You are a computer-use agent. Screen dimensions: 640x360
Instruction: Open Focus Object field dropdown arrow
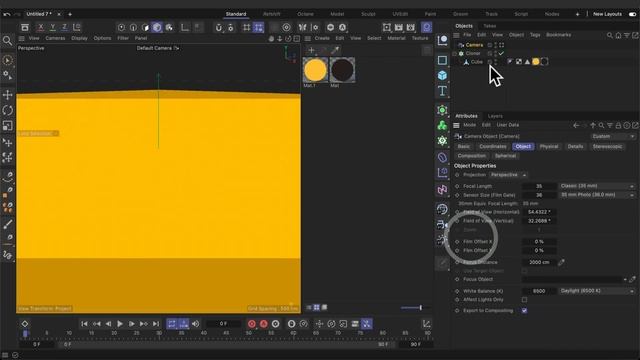625,280
